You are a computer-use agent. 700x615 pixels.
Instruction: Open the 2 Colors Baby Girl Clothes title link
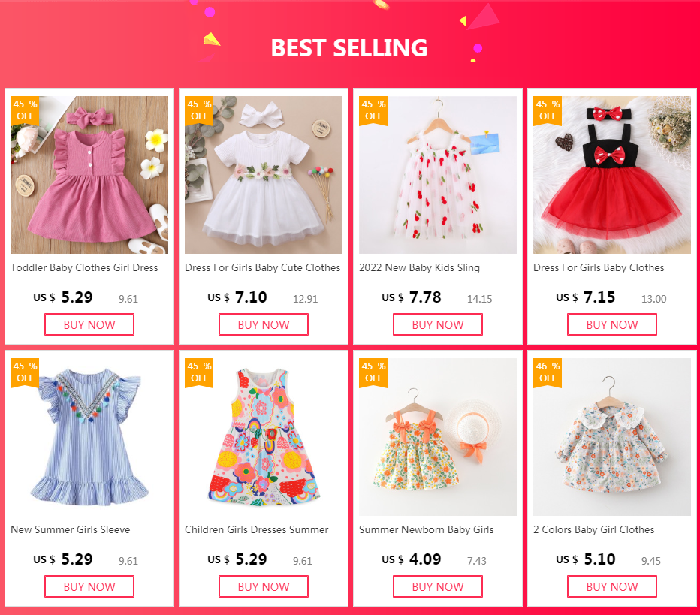(594, 529)
